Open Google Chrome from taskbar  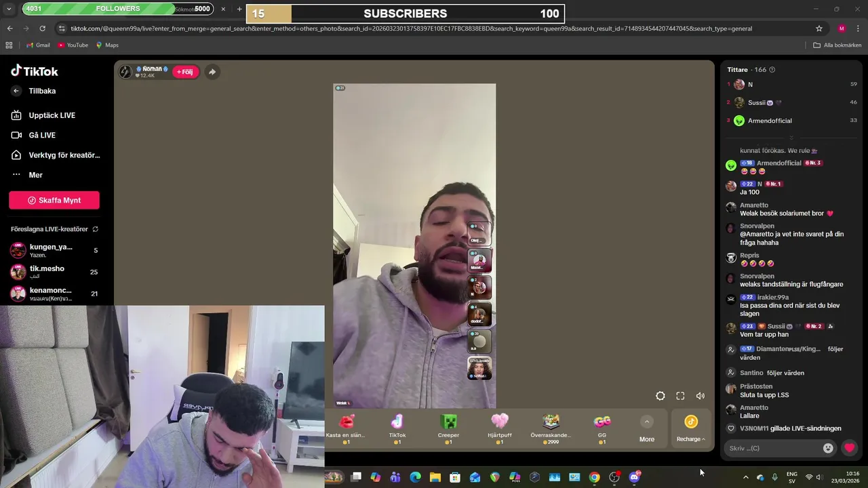[594, 477]
